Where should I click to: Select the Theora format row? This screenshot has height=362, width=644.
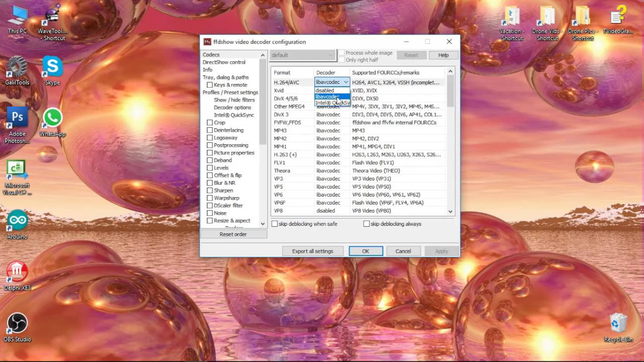pyautogui.click(x=358, y=170)
